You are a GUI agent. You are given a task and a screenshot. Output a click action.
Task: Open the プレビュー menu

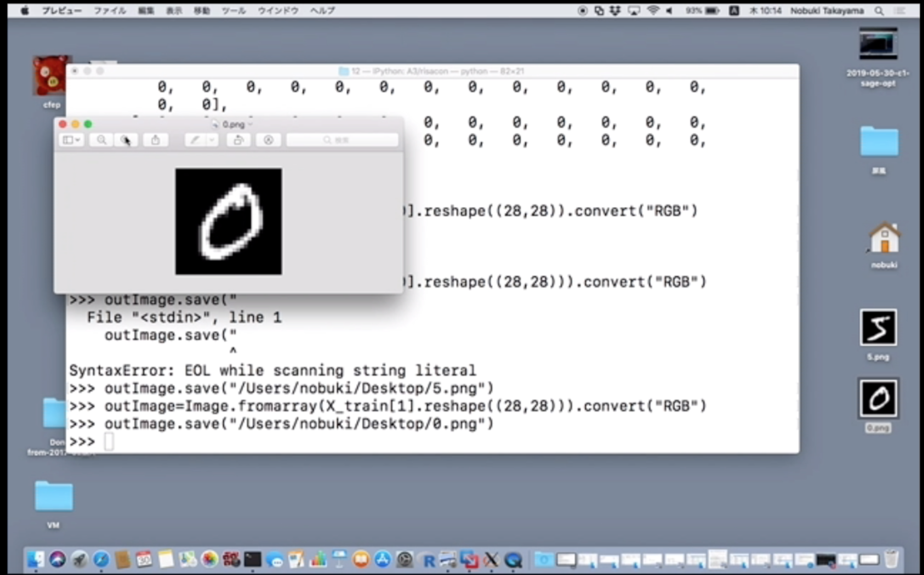(62, 11)
